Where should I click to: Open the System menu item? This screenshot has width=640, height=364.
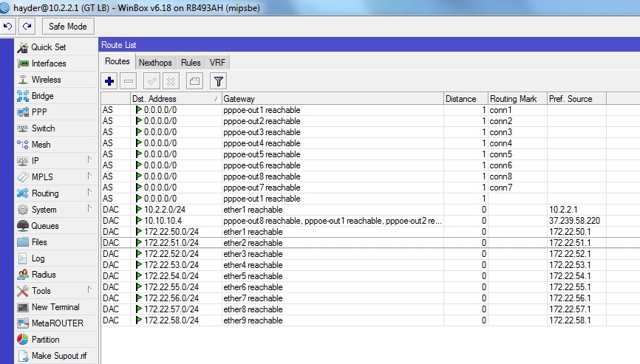56,210
